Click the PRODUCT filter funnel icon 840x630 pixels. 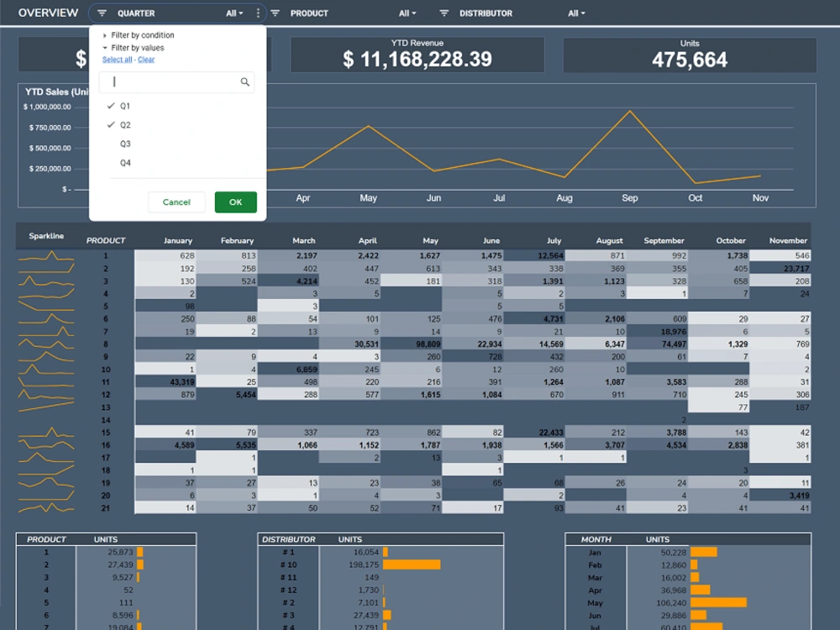click(x=275, y=13)
